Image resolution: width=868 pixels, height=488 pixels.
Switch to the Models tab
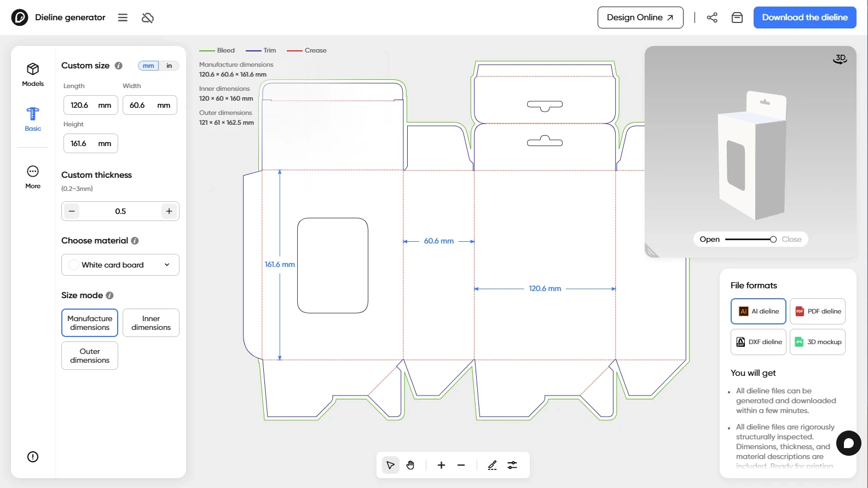click(33, 74)
